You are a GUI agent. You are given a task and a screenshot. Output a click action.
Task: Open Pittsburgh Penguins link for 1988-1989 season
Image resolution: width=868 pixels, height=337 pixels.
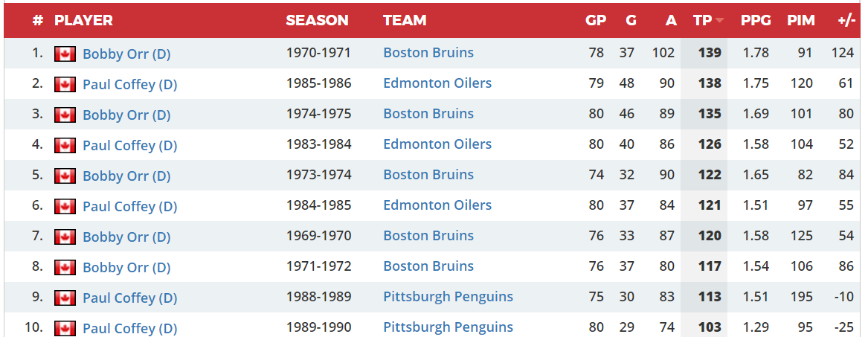click(x=448, y=297)
